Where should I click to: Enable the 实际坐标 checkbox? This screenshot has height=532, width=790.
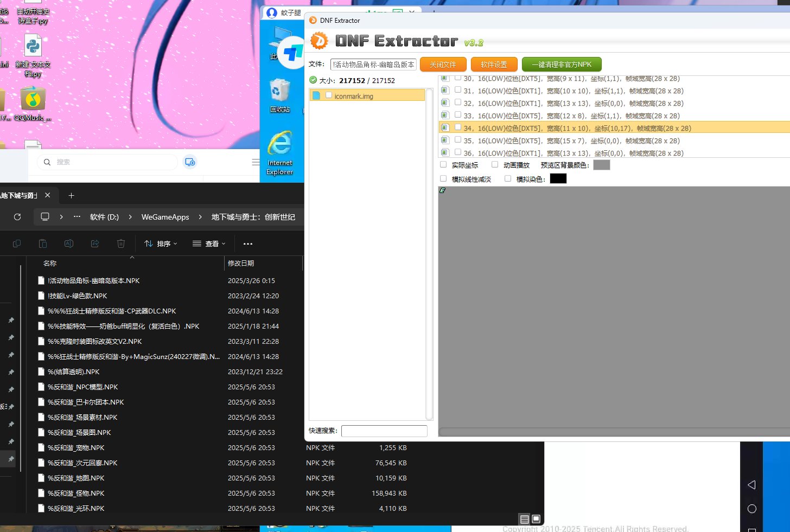click(x=443, y=165)
